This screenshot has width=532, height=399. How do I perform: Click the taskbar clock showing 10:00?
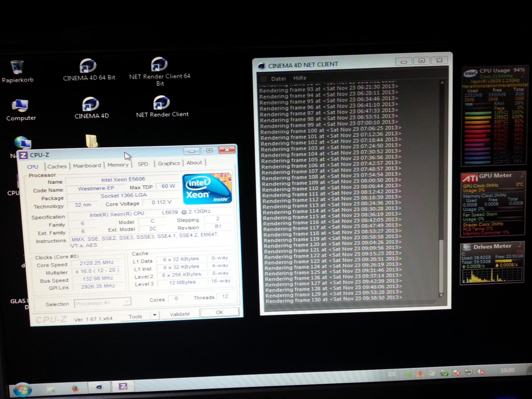[507, 370]
